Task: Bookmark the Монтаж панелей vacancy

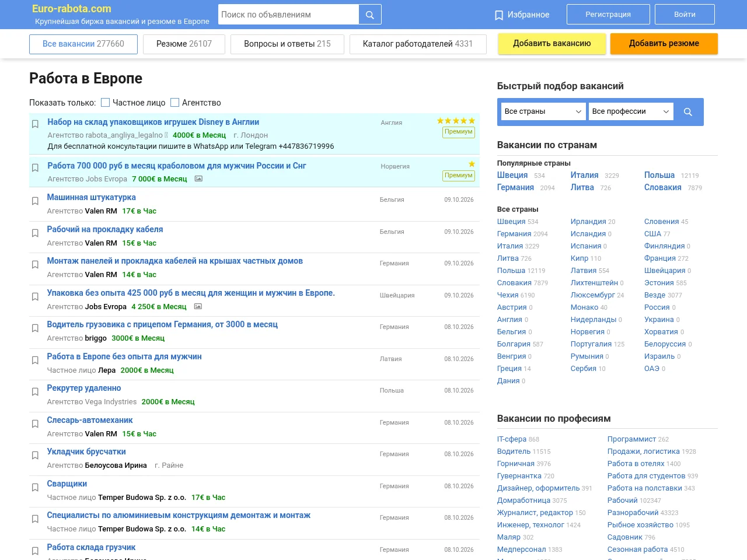Action: [x=35, y=264]
